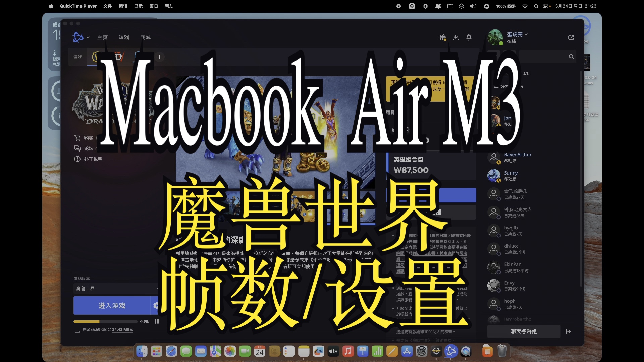This screenshot has width=644, height=362.
Task: Open 聊天与群组 chats and groups
Action: (x=524, y=331)
